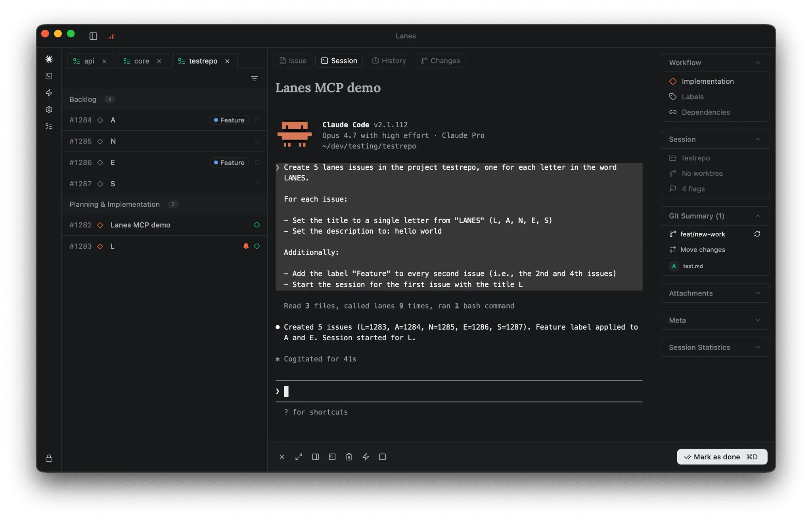This screenshot has width=812, height=520.
Task: Expand the Meta panel
Action: (x=715, y=320)
